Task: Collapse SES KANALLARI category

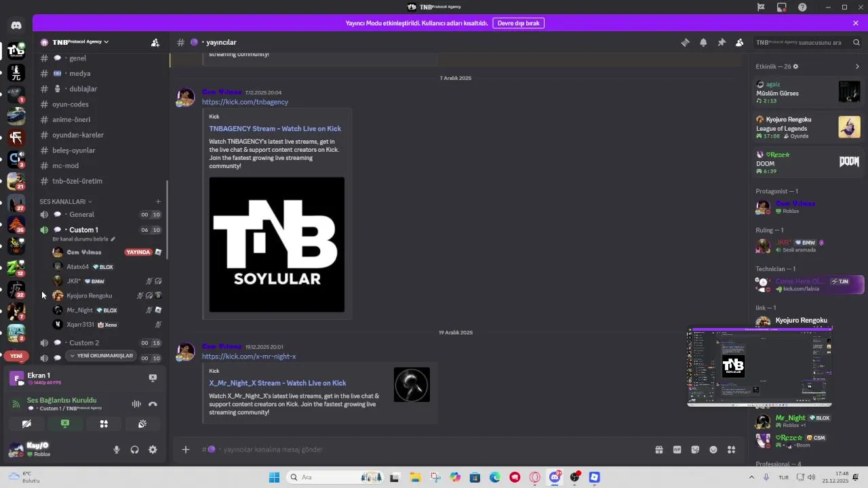Action: (x=66, y=201)
